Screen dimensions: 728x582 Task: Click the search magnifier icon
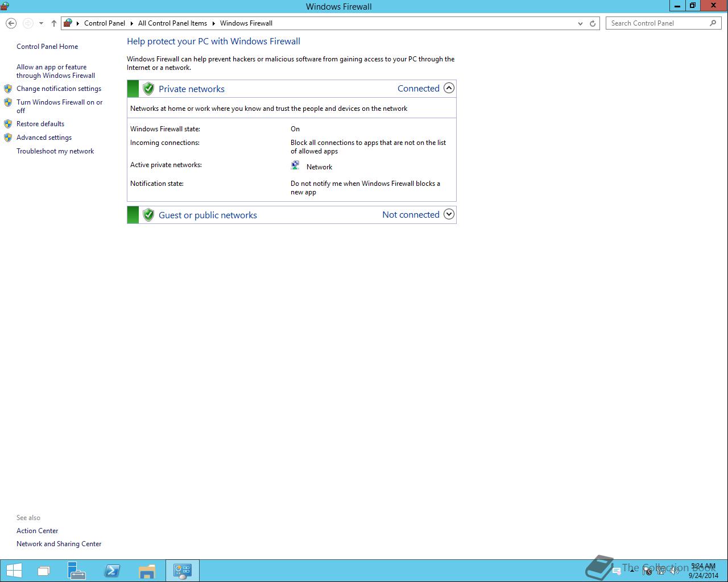point(713,23)
